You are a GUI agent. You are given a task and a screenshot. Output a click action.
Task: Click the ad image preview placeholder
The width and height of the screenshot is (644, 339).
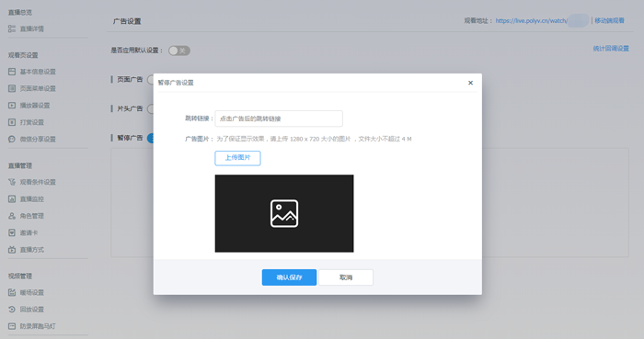click(x=284, y=213)
